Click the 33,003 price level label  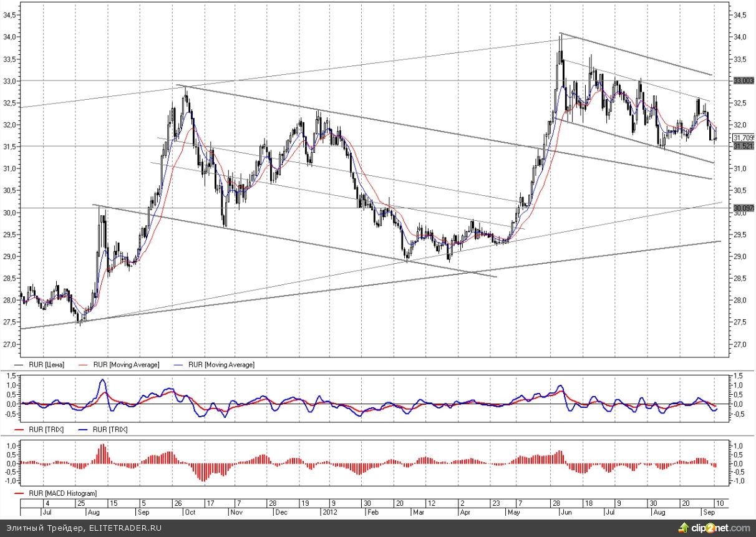pyautogui.click(x=744, y=81)
